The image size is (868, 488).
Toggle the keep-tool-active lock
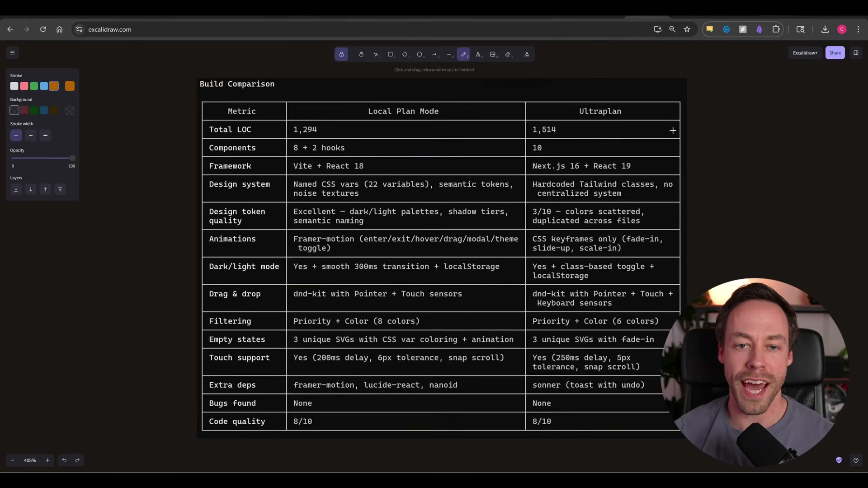pos(341,54)
